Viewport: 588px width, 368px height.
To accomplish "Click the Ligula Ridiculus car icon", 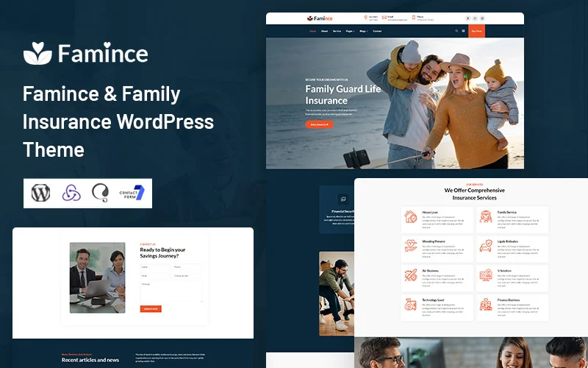I will point(486,245).
